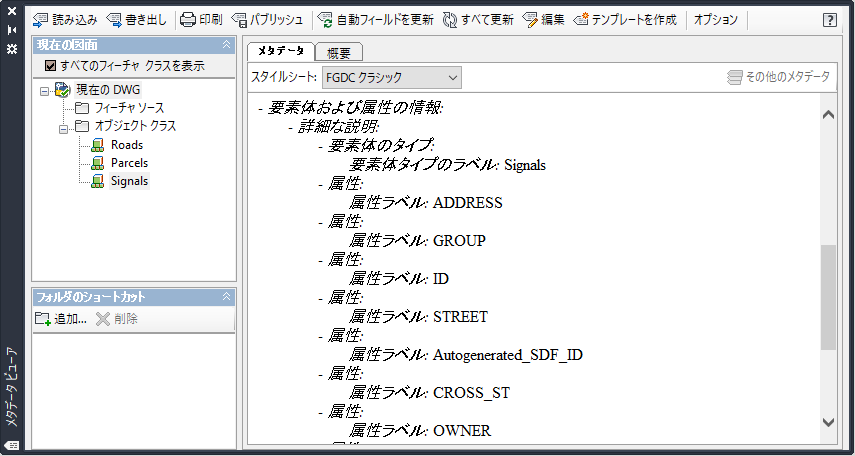Select 現在の DWG tree item text
Viewport: 855px width, 456px height.
tap(107, 89)
